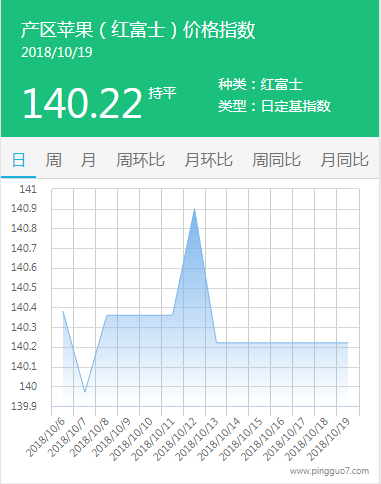The height and width of the screenshot is (484, 381).
Task: Click the title 产区苹果（红富士）价格指数
Action: click(138, 30)
